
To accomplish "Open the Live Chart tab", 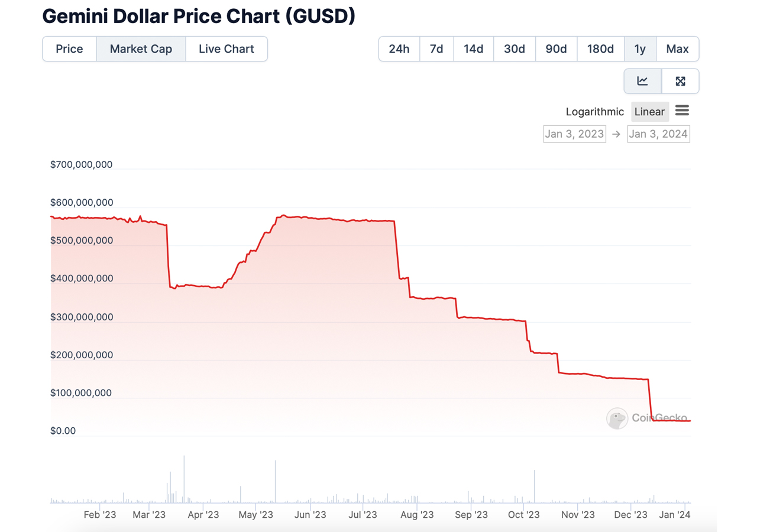I will click(x=227, y=49).
